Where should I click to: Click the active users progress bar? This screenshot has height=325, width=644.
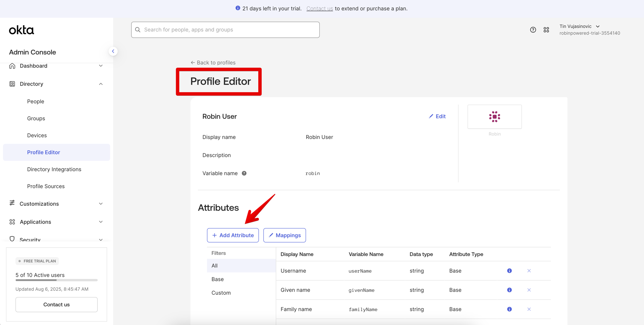56,280
